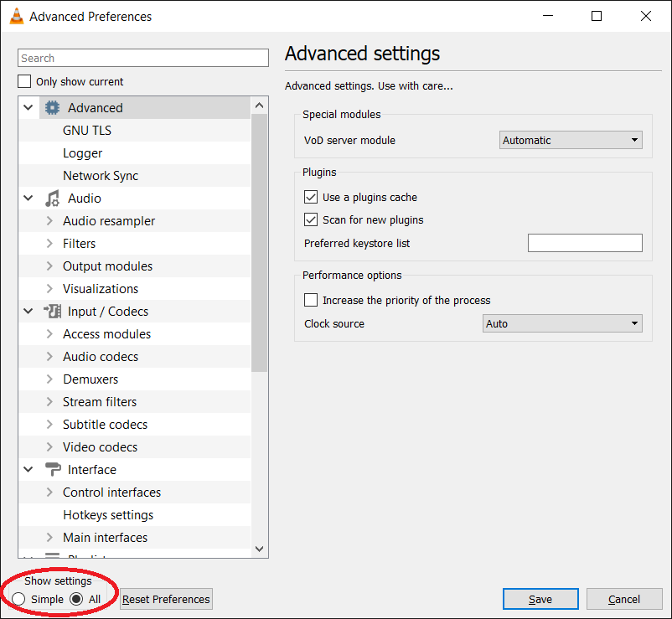Expand the Filters node under Audio
This screenshot has height=619, width=672.
tap(49, 243)
